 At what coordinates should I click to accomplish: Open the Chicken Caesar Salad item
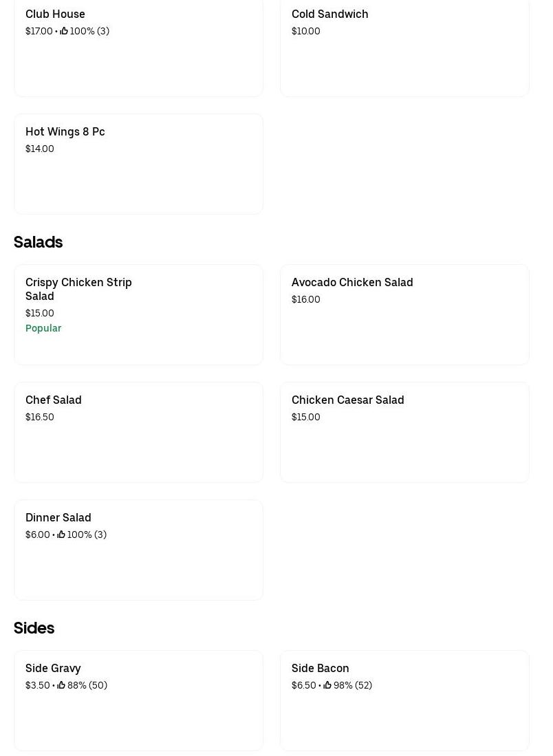tap(404, 432)
